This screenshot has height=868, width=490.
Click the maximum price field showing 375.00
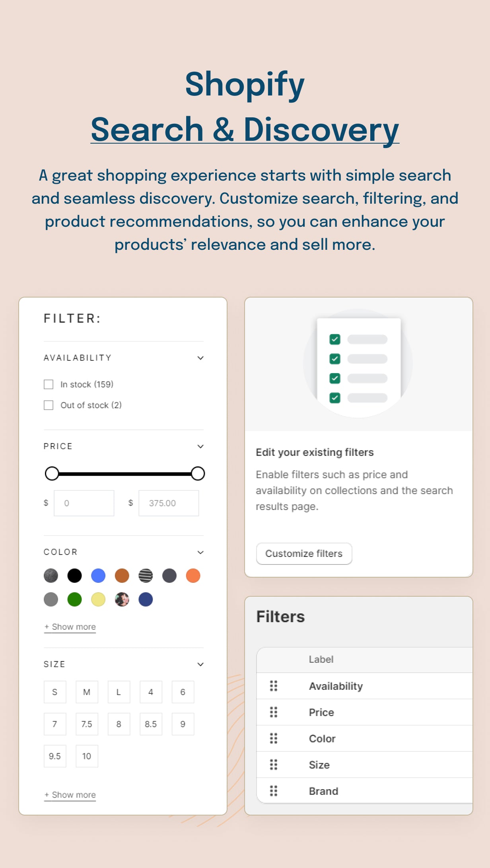coord(169,503)
